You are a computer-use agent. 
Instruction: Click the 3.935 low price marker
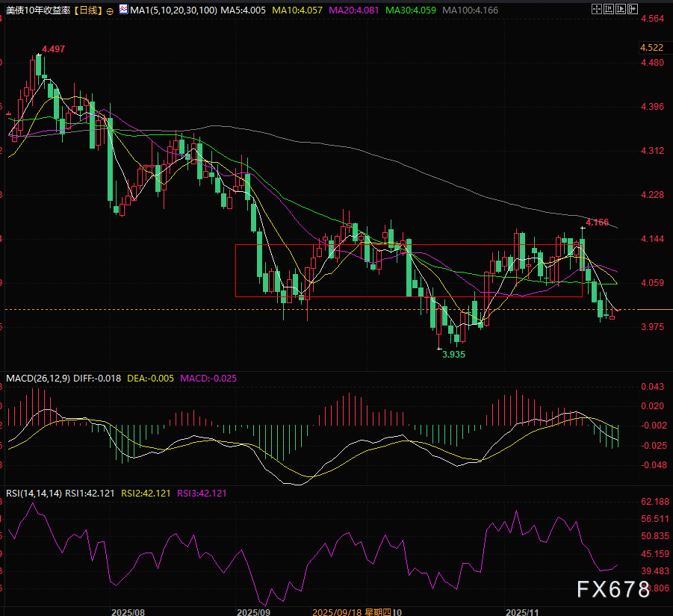click(x=453, y=355)
